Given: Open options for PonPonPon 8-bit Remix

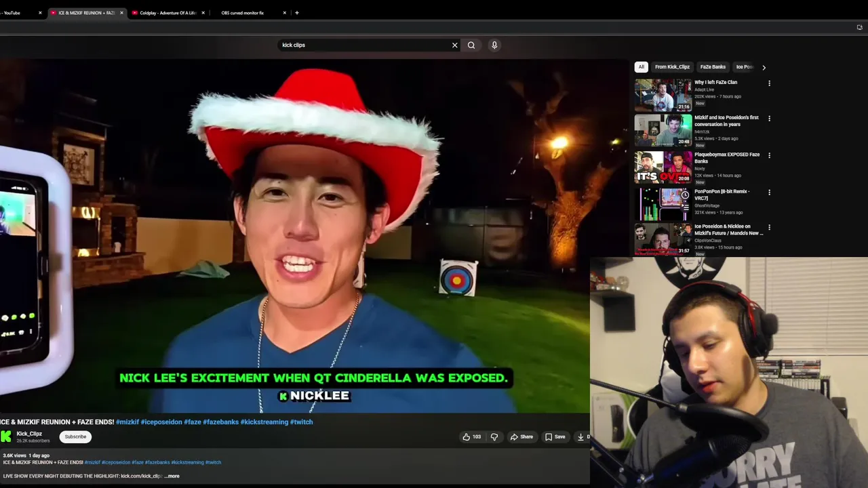Looking at the screenshot, I should coord(769,192).
